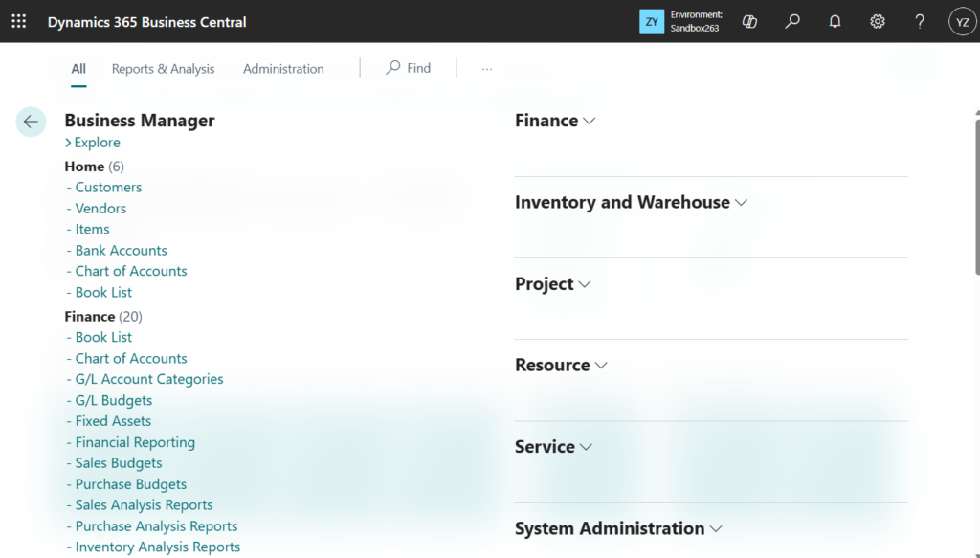Screen dimensions: 980x558
Task: Click the Find search option
Action: pos(409,68)
